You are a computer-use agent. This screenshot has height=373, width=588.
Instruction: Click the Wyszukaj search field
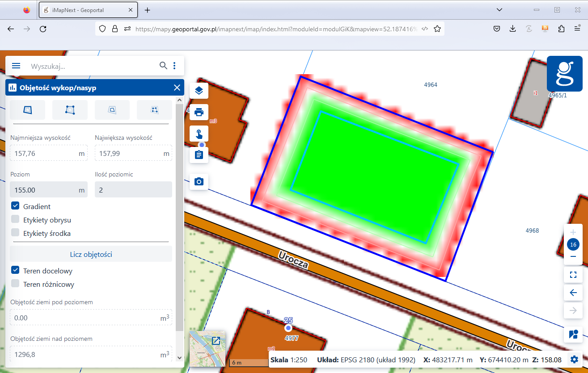pos(92,66)
